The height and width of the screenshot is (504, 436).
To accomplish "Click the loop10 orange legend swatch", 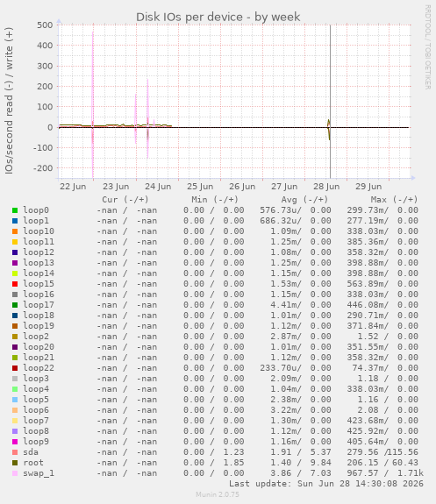I will click(15, 231).
